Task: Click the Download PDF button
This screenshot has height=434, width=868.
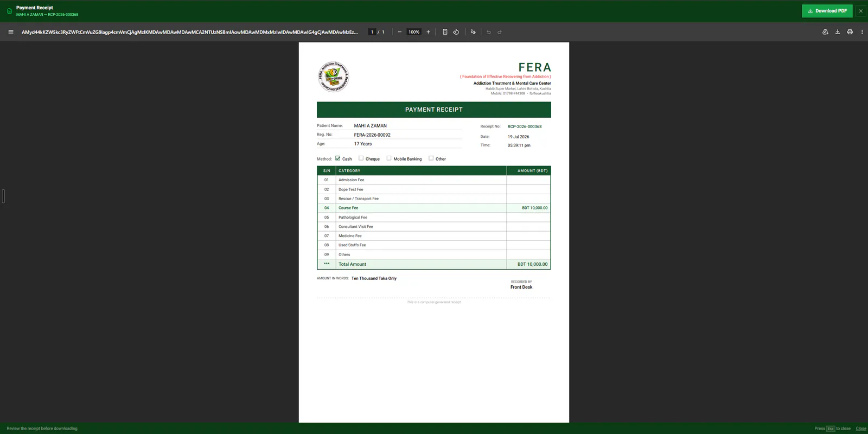Action: coord(827,11)
